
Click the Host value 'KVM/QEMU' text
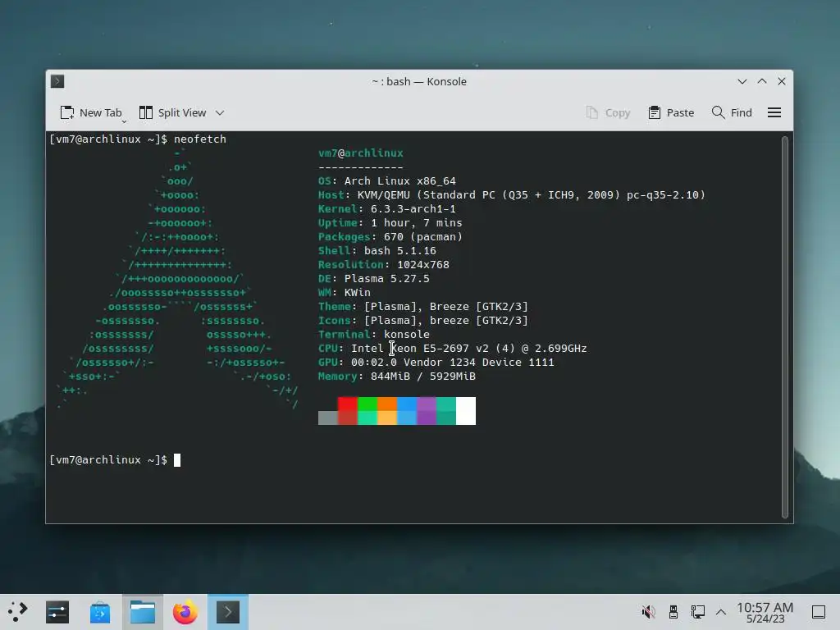click(384, 195)
